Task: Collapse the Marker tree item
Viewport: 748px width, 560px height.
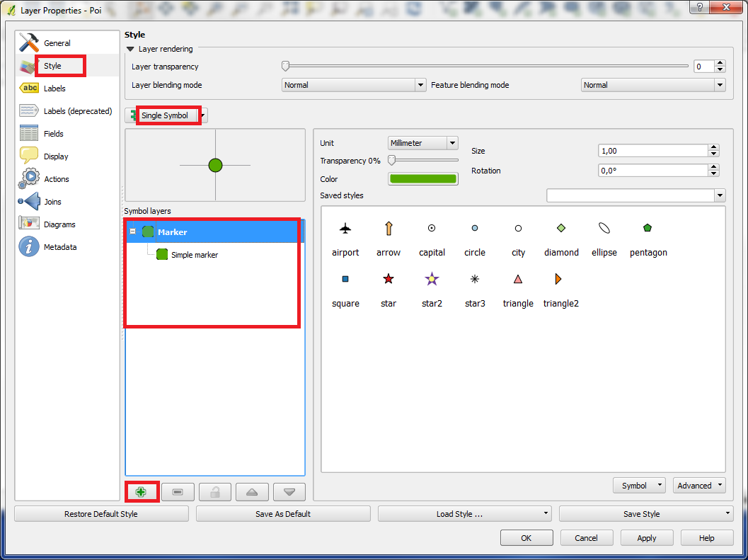Action: click(x=133, y=232)
